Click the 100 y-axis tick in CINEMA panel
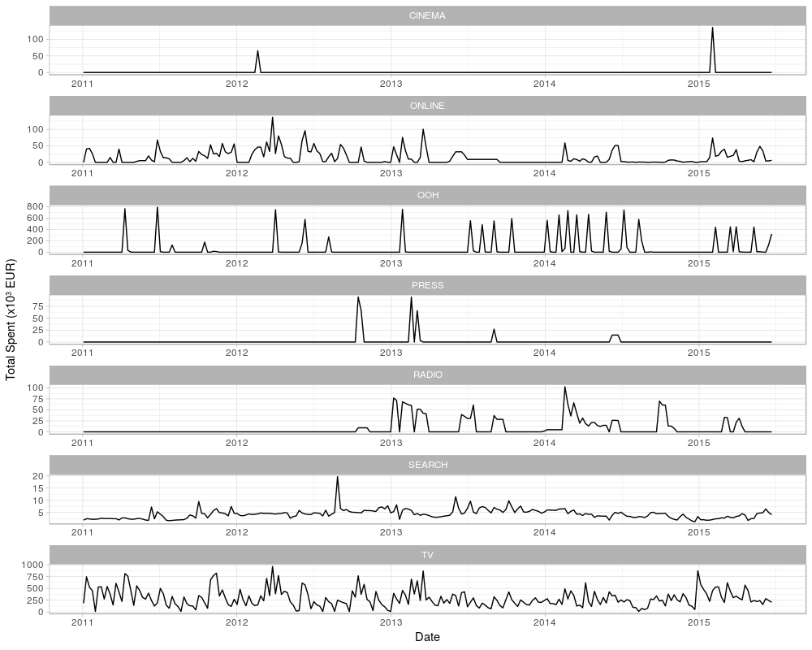The height and width of the screenshot is (650, 812). click(x=37, y=39)
